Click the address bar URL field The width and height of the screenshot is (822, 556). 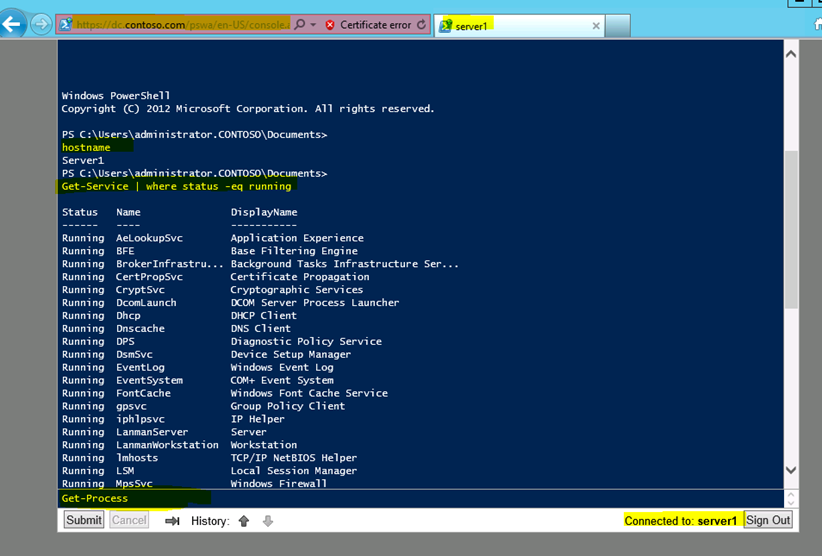182,25
